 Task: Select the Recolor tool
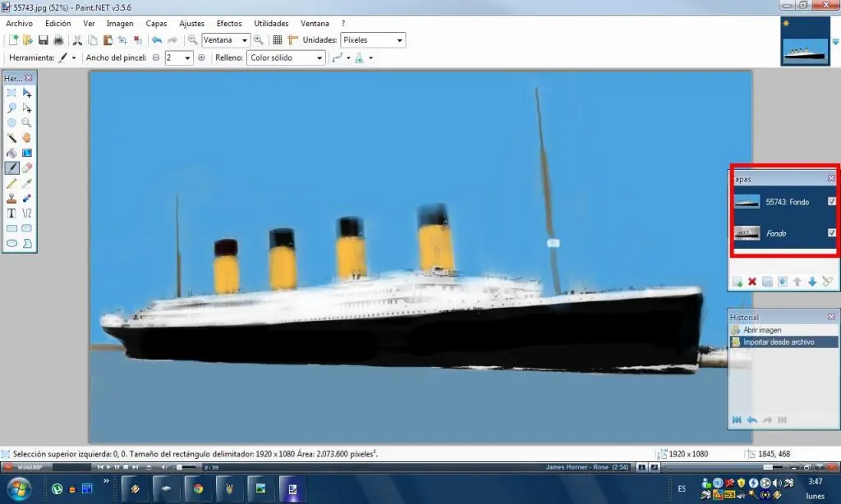click(27, 199)
